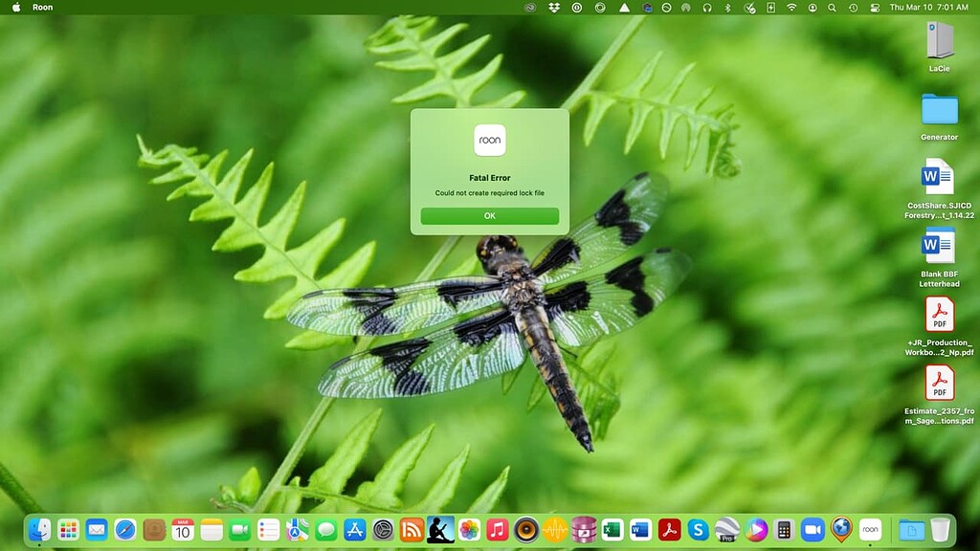
Task: Toggle Bluetooth menu in the menu bar
Action: pos(726,7)
